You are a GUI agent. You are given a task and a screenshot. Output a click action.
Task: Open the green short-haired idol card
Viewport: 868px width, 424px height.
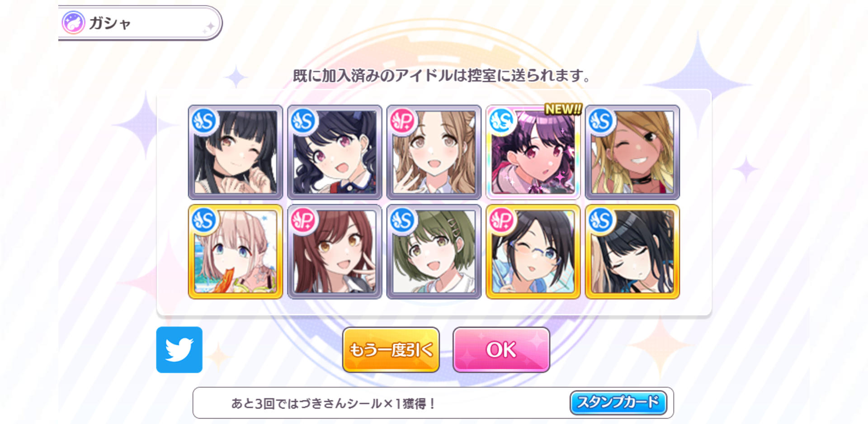434,252
